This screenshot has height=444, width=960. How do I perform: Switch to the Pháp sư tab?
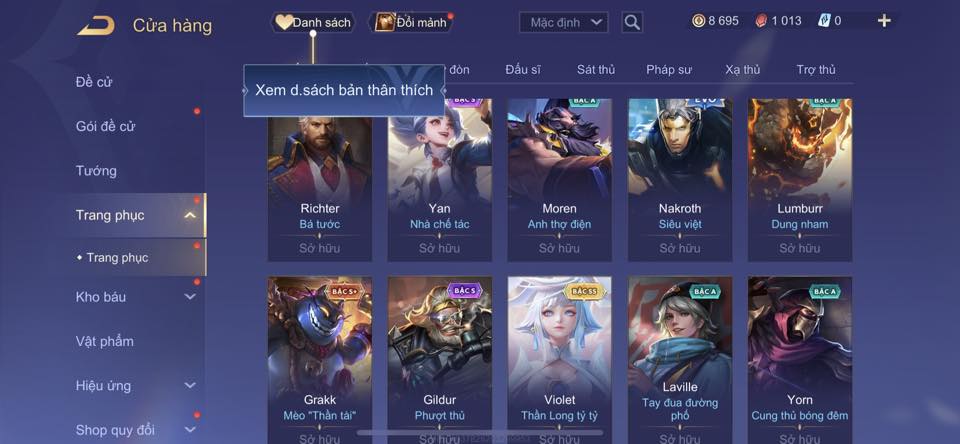pos(669,70)
